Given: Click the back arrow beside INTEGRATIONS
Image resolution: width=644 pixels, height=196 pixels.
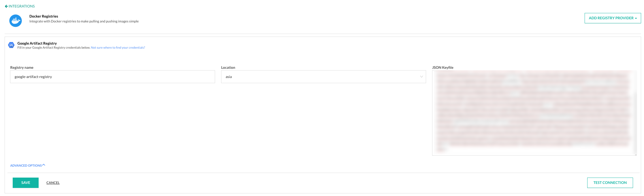Looking at the screenshot, I should pyautogui.click(x=6, y=6).
